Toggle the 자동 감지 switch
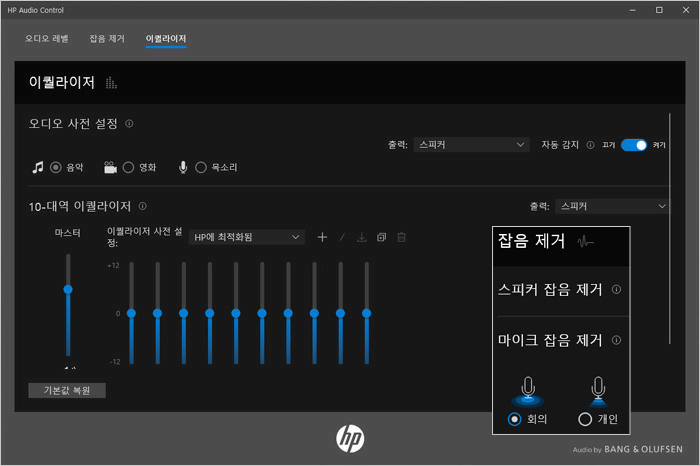 click(634, 145)
